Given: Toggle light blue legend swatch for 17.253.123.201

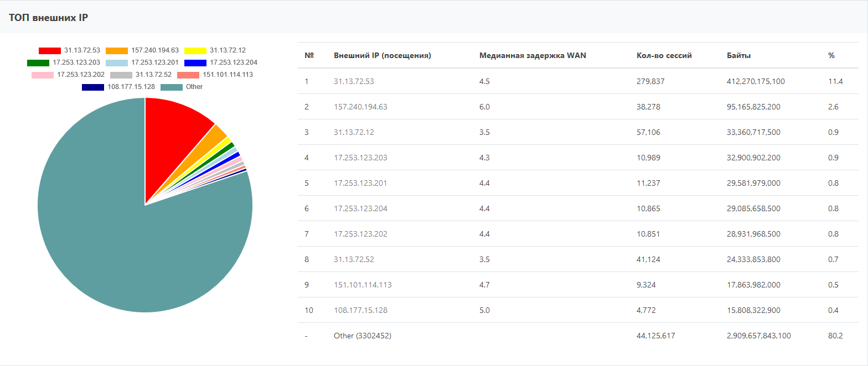Looking at the screenshot, I should [117, 62].
